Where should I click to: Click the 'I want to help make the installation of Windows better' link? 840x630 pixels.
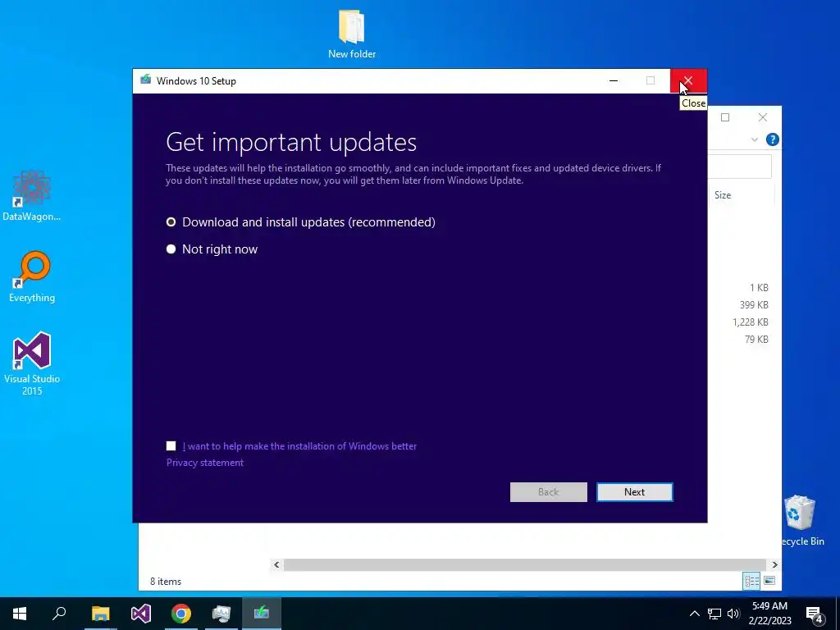[299, 446]
